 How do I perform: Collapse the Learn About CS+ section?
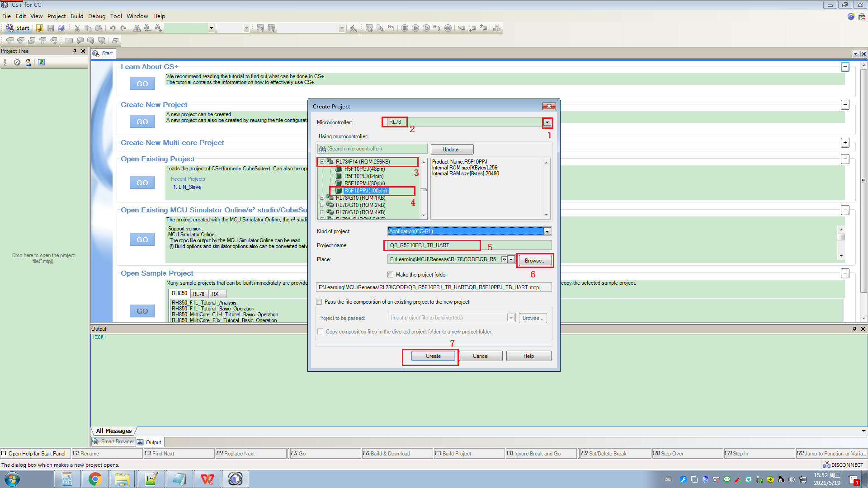pos(845,67)
